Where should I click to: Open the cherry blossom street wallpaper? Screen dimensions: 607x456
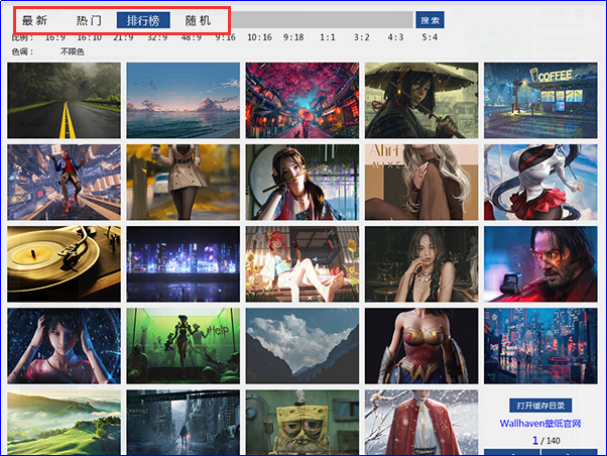302,100
